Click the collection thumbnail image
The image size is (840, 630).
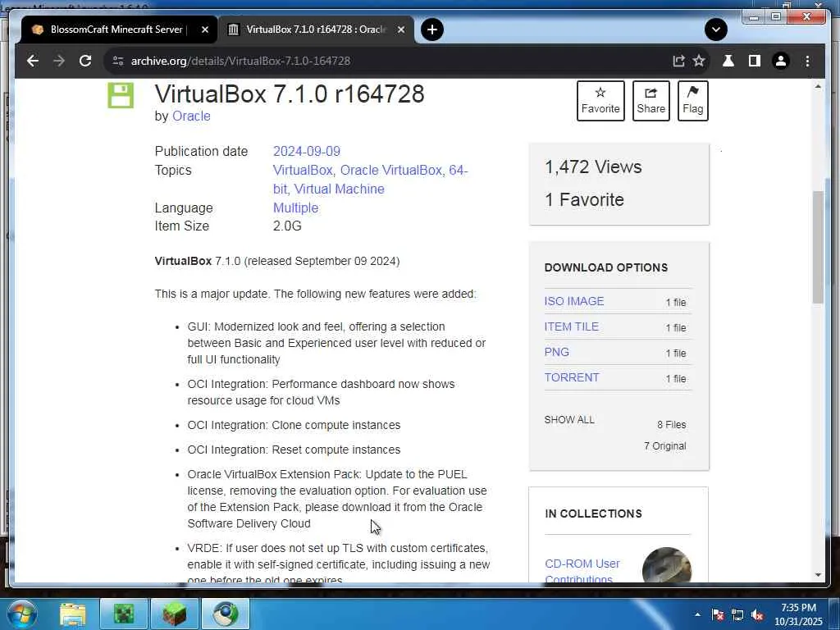click(x=666, y=564)
